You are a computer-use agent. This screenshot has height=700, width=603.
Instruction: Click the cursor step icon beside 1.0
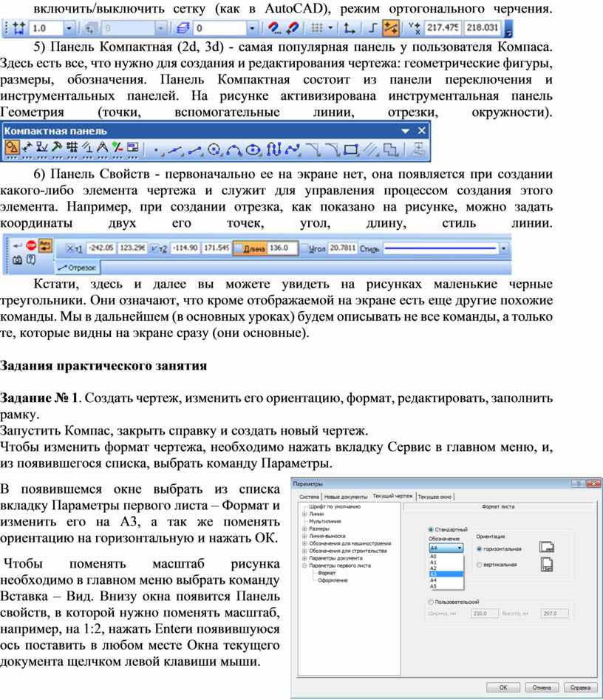click(19, 28)
